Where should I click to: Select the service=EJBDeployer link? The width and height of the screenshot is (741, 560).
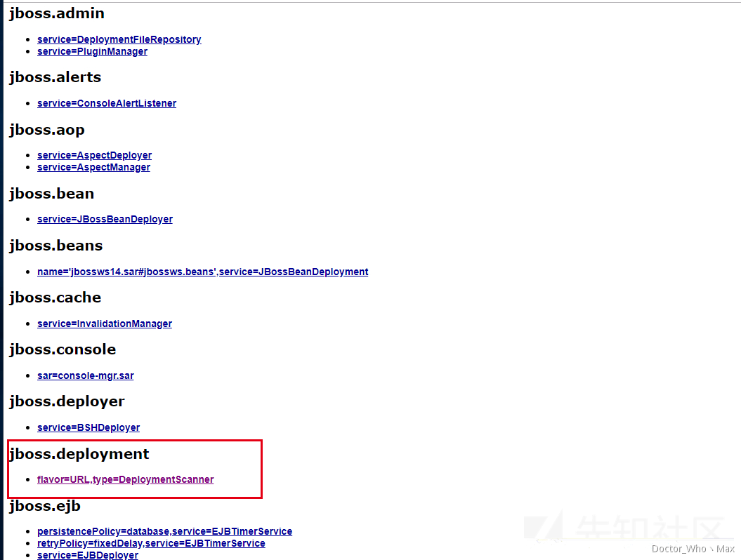coord(88,555)
